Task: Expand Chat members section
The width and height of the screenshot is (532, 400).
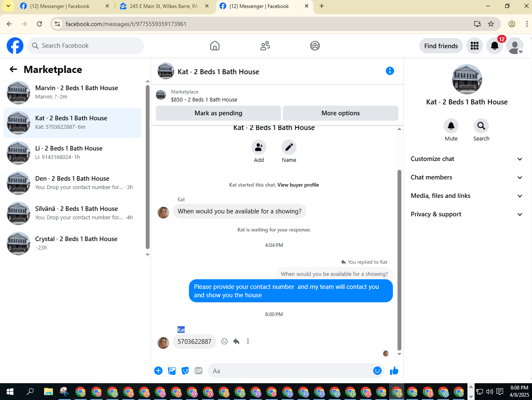Action: pyautogui.click(x=467, y=177)
